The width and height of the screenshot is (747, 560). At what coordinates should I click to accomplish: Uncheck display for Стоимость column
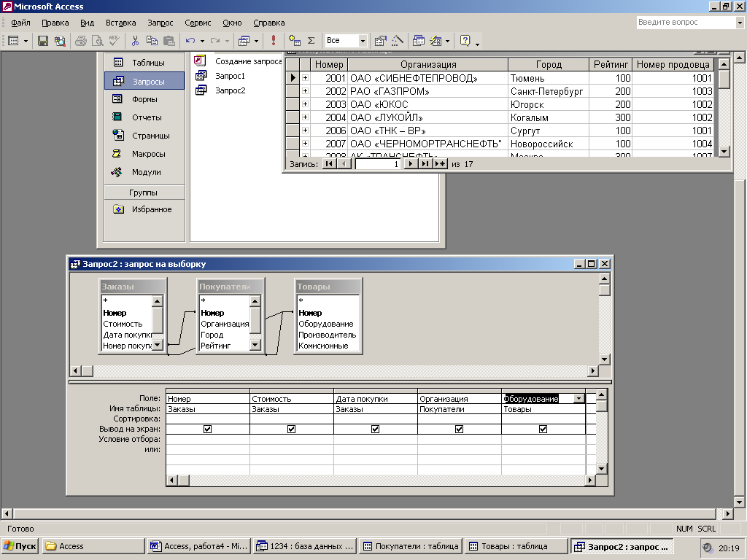click(291, 429)
